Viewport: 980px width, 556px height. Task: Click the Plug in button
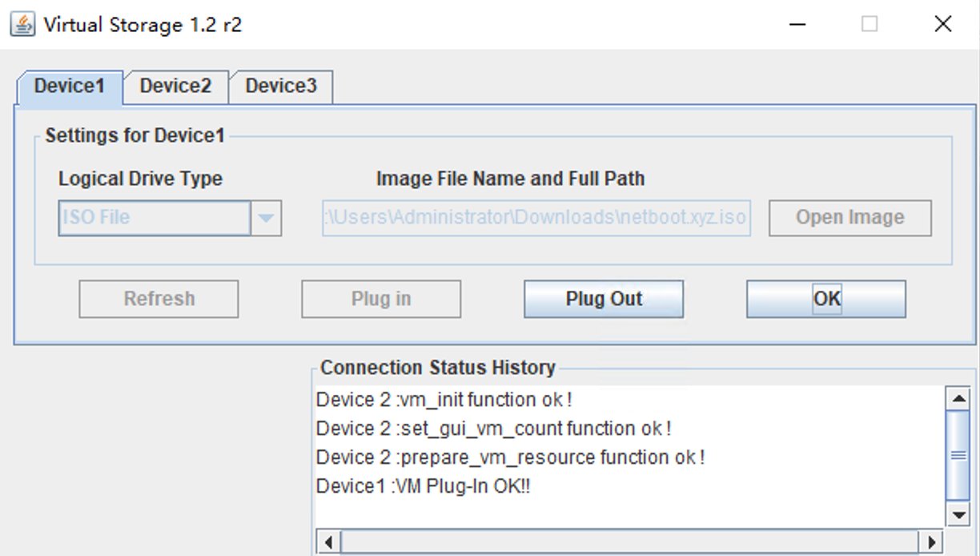tap(381, 299)
